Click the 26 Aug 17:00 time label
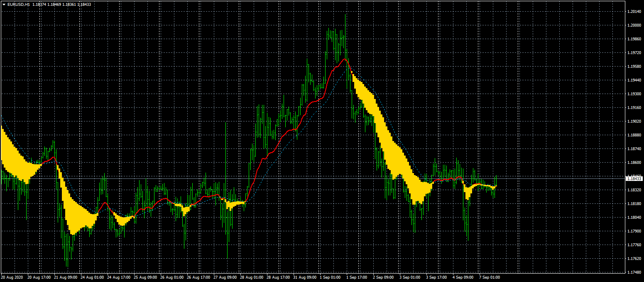This screenshot has height=282, width=644. point(198,277)
